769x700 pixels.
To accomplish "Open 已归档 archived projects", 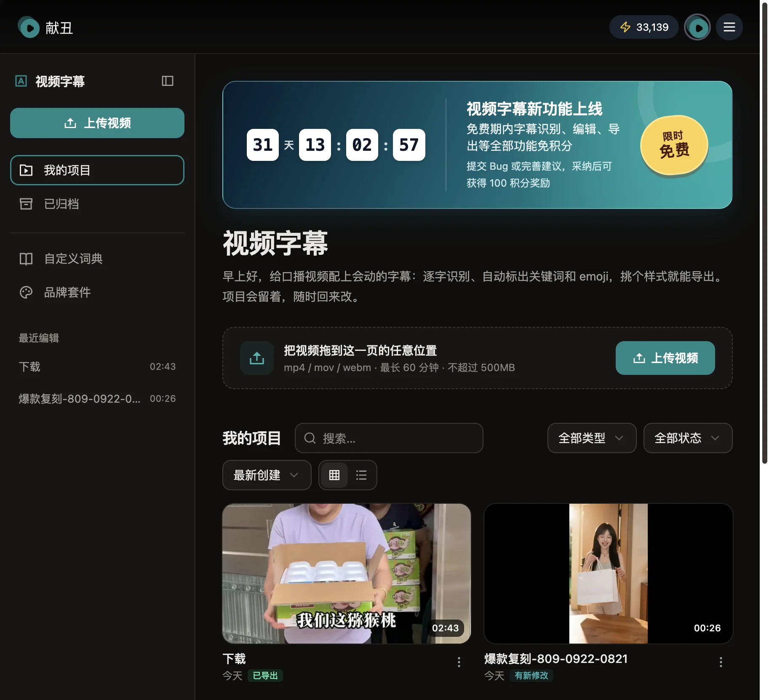I will [x=97, y=204].
